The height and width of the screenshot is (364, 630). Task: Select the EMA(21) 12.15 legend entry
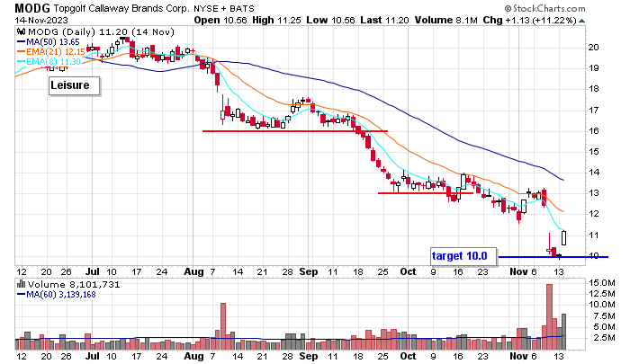(x=56, y=52)
